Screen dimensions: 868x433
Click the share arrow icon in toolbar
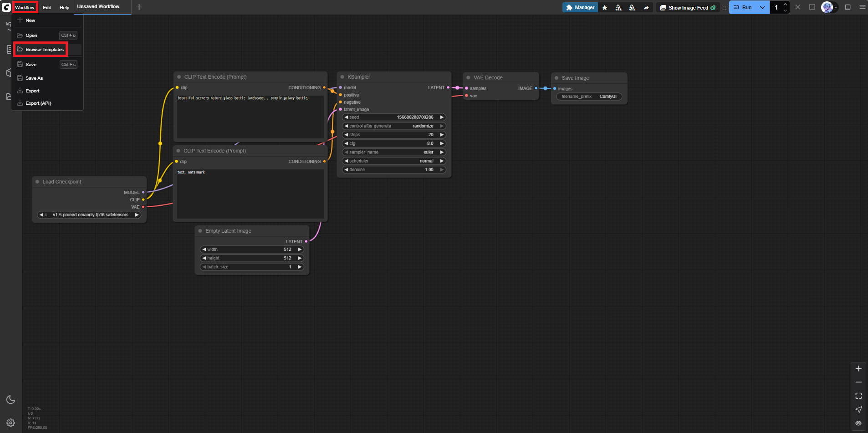point(646,8)
